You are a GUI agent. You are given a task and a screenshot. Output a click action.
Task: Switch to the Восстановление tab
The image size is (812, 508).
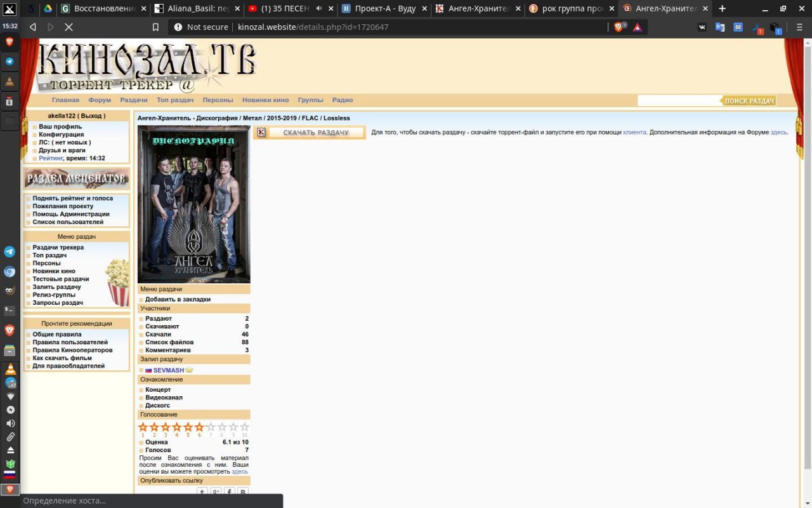pos(103,9)
